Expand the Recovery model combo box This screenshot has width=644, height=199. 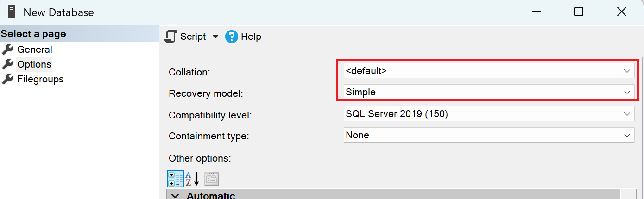tap(627, 92)
